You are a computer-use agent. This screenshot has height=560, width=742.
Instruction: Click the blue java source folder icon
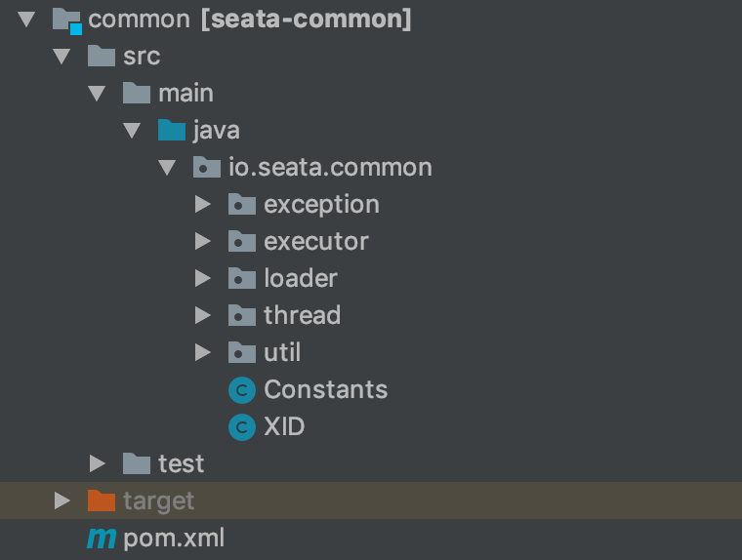pos(171,130)
